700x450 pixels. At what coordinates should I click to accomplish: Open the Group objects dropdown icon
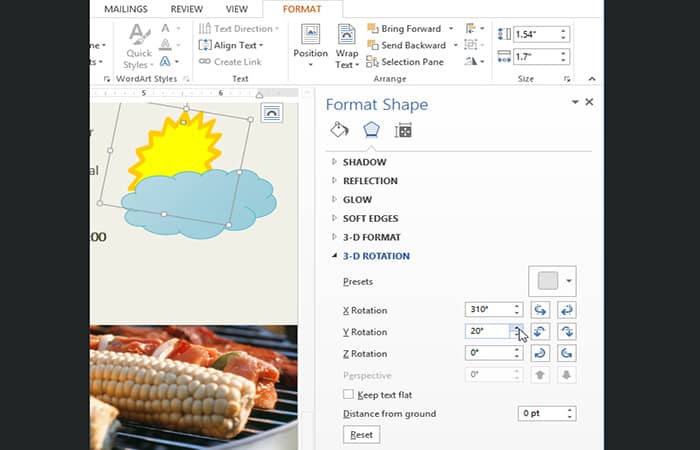[474, 45]
